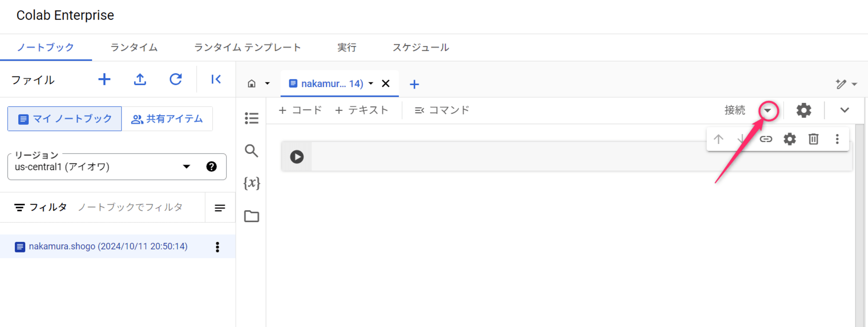This screenshot has height=327, width=868.
Task: Create a new notebook with plus icon in Files
Action: click(x=104, y=79)
